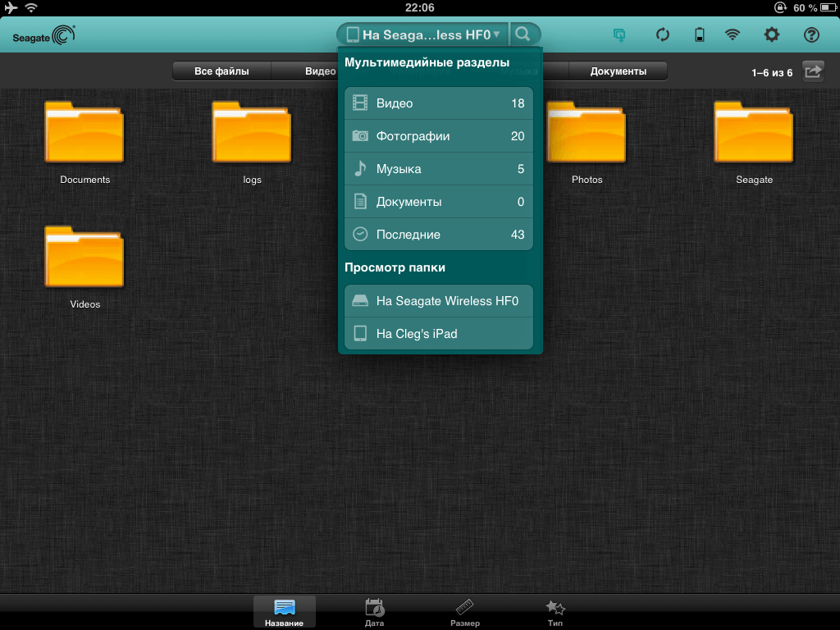Click the refresh sync arrows icon
The image size is (840, 630).
663,34
